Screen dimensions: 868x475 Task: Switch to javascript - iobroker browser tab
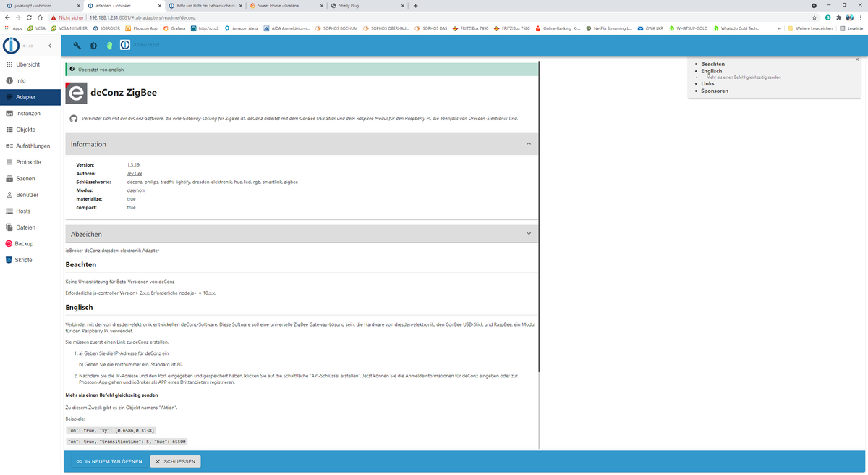pos(41,5)
